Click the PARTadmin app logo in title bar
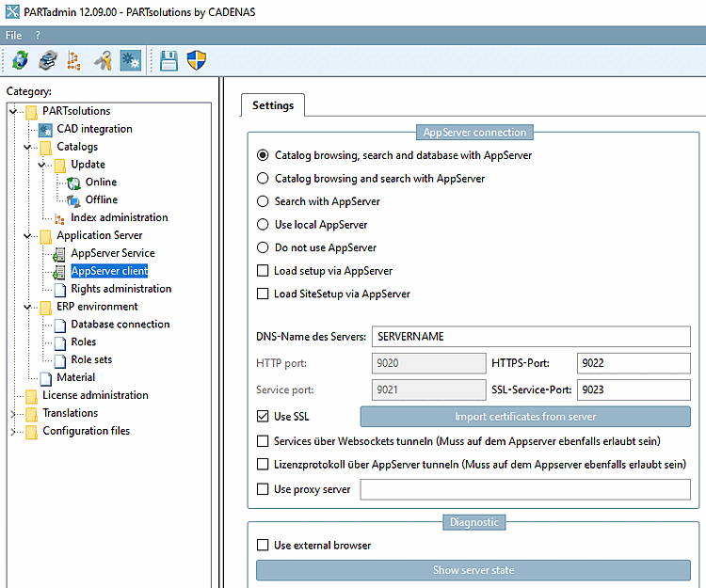The width and height of the screenshot is (706, 588). point(12,11)
